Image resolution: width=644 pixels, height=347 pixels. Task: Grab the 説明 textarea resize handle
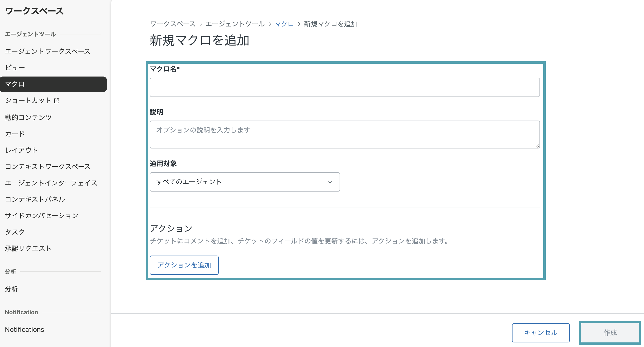tap(537, 146)
